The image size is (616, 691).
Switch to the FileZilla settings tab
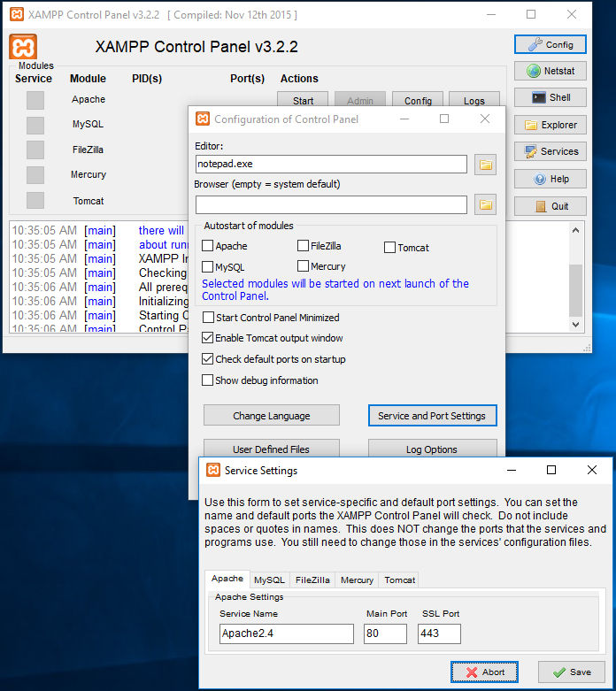coord(312,580)
